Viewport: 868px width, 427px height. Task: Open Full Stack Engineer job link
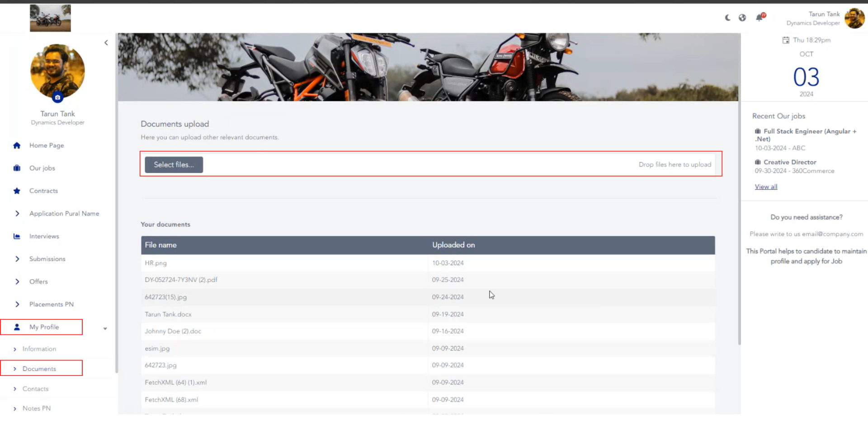pyautogui.click(x=806, y=135)
